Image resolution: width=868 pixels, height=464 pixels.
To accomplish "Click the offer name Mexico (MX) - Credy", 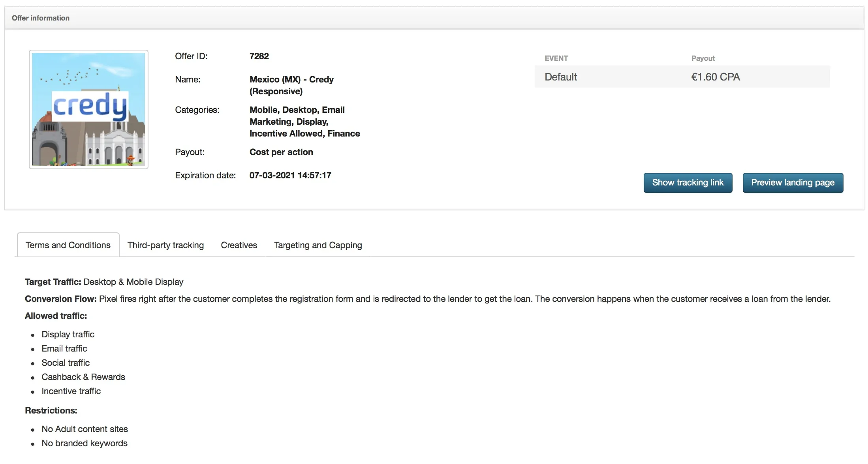I will 291,80.
